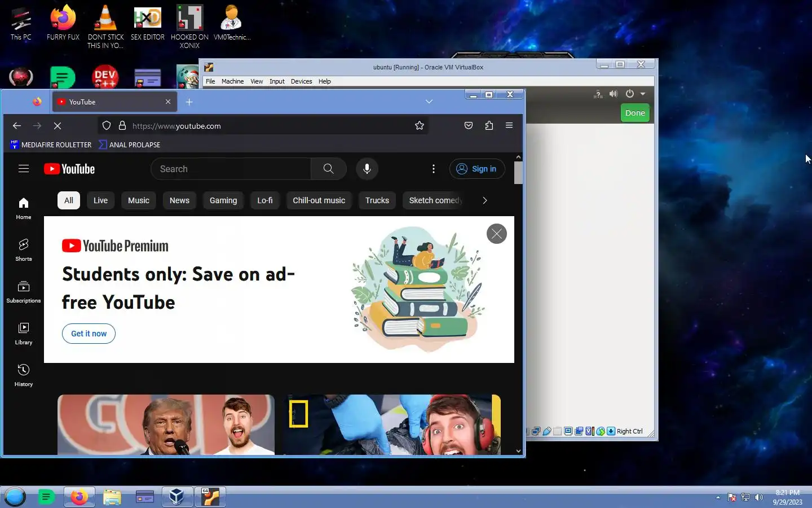Show hidden system tray icons
Image resolution: width=812 pixels, height=508 pixels.
[718, 497]
